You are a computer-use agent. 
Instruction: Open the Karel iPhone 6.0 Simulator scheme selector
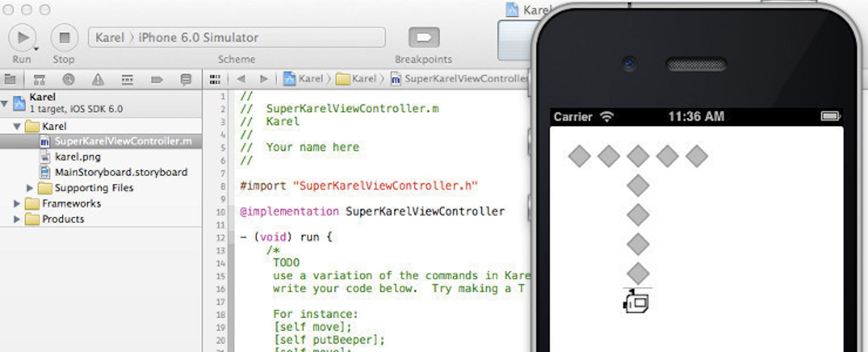pos(237,37)
